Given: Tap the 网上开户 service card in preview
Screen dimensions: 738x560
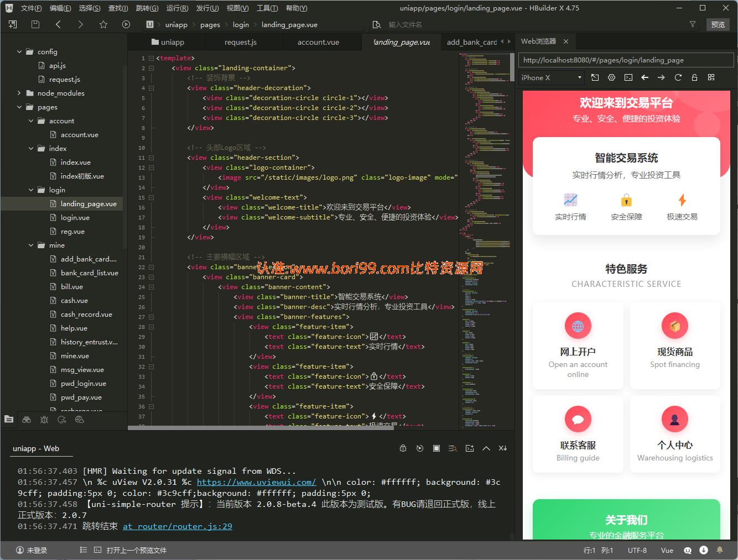Looking at the screenshot, I should click(x=578, y=346).
